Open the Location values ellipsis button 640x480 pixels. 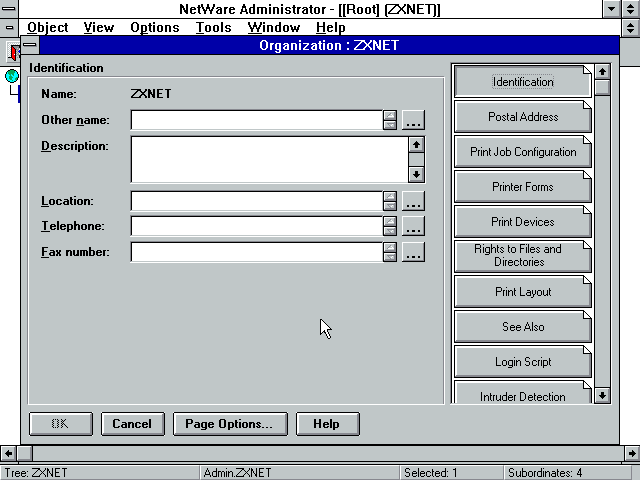413,201
